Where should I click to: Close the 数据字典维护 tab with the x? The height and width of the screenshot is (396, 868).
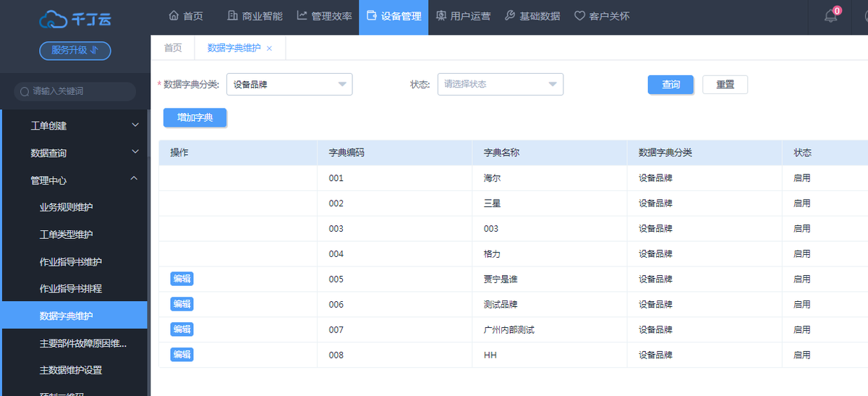pyautogui.click(x=269, y=49)
